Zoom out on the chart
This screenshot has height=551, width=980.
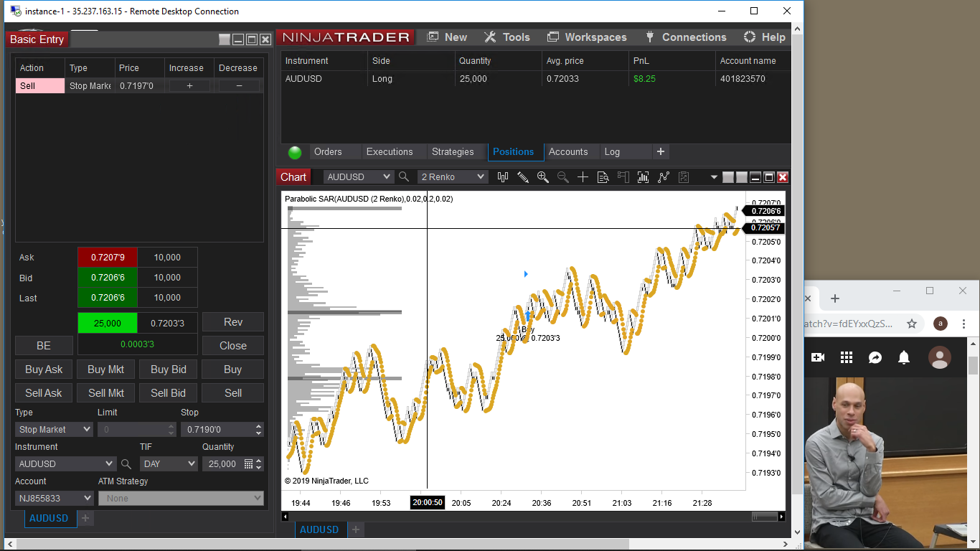[x=563, y=177]
